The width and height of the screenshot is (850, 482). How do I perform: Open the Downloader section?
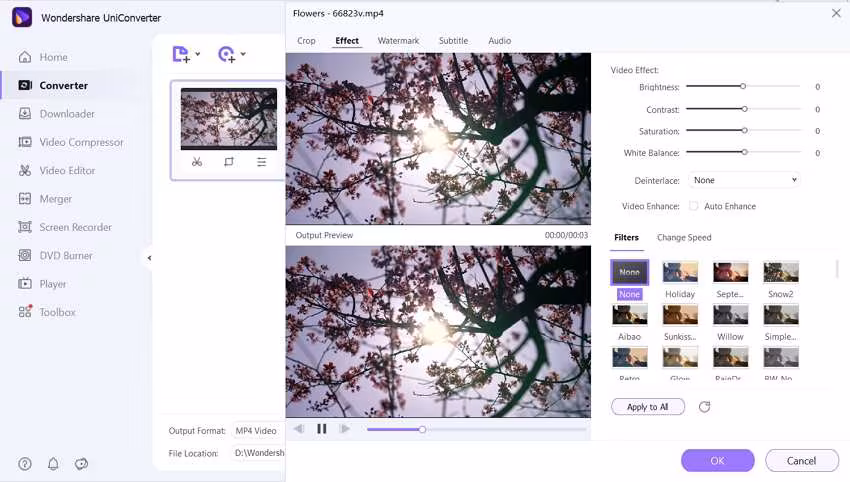(56, 113)
